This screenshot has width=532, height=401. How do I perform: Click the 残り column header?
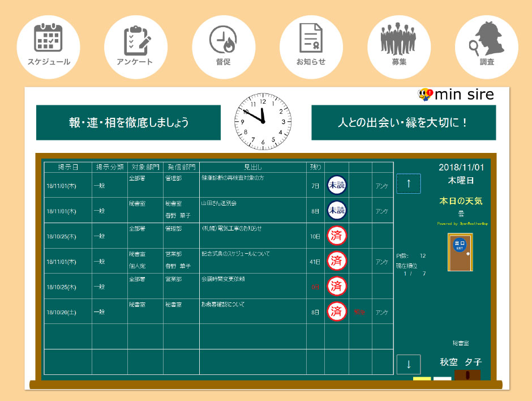click(x=316, y=167)
